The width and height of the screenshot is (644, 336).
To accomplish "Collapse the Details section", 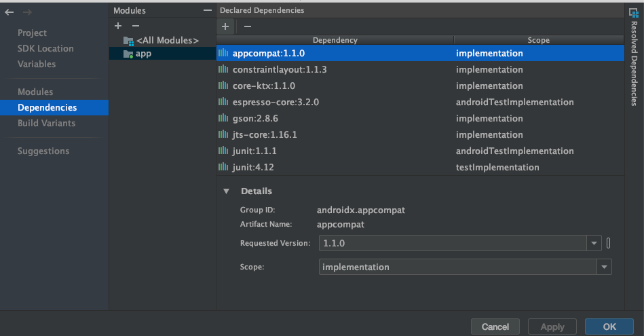I will (226, 191).
